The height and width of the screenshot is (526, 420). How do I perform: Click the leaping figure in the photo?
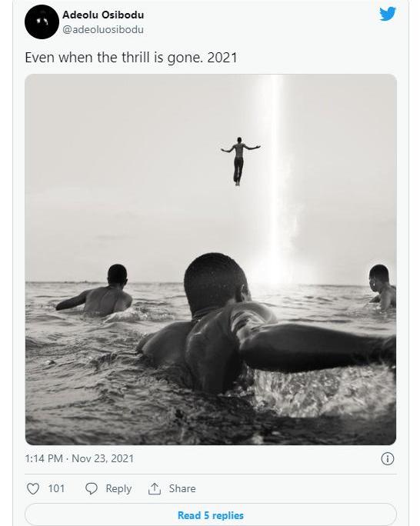239,161
